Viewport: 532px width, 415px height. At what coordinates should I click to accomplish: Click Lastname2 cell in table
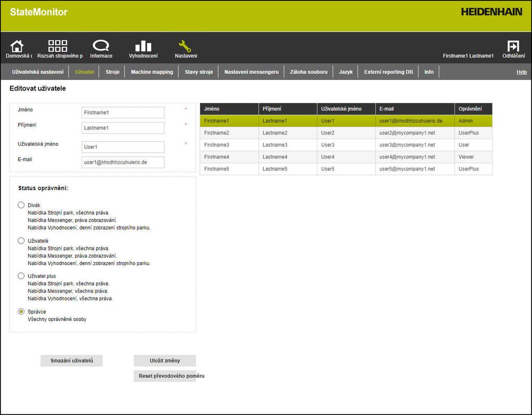(288, 133)
